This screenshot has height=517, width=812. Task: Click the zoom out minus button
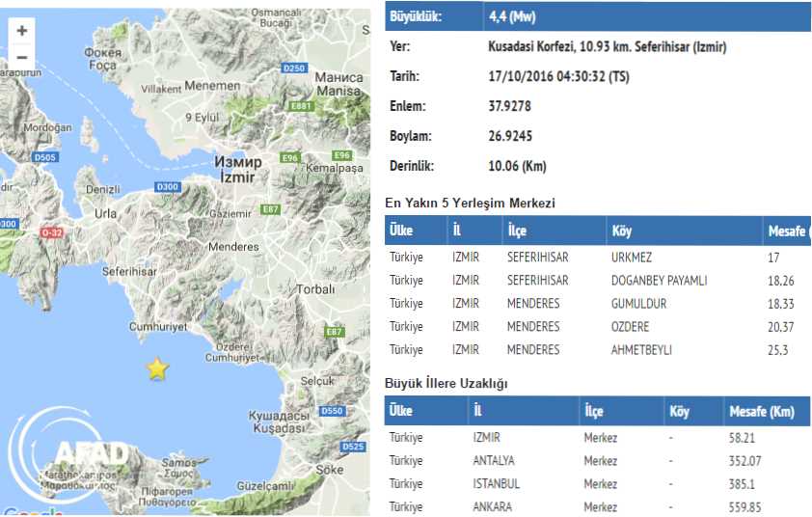coord(21,57)
